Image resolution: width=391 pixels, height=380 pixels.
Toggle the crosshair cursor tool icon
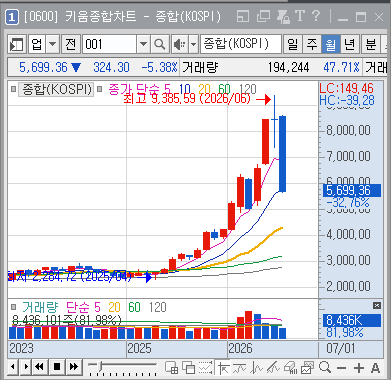click(223, 368)
